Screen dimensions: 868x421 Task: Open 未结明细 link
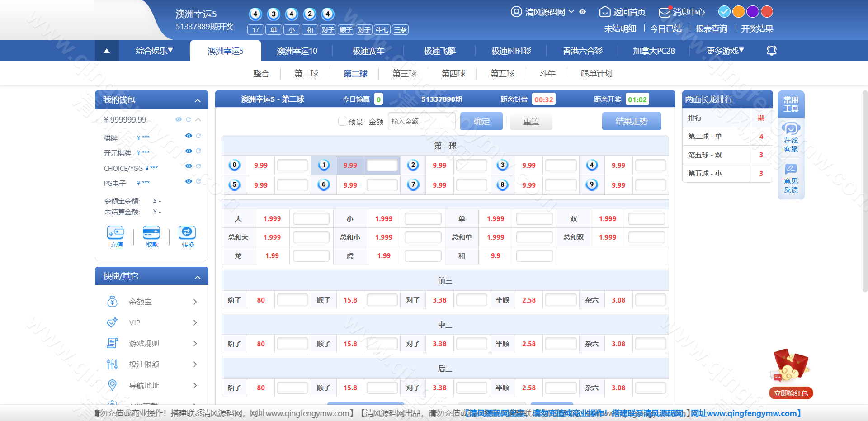[620, 28]
